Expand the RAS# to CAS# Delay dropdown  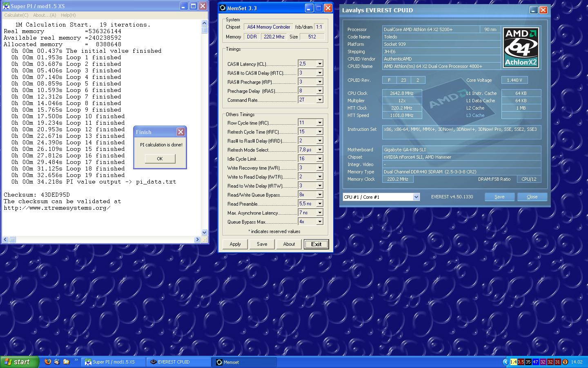coord(320,73)
